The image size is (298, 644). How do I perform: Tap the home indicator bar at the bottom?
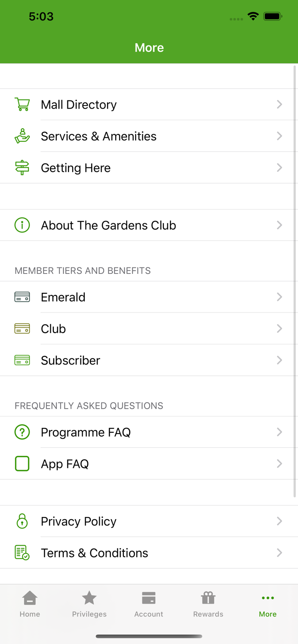(x=149, y=636)
